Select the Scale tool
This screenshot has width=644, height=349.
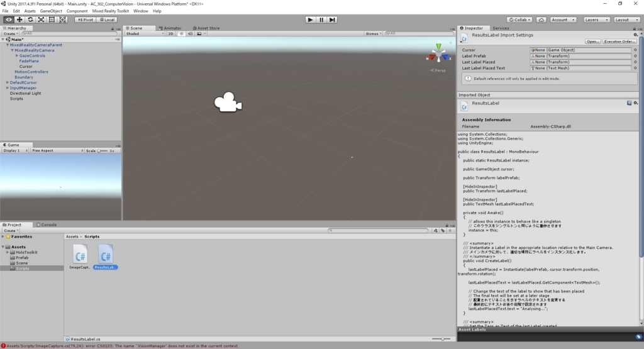[x=41, y=19]
